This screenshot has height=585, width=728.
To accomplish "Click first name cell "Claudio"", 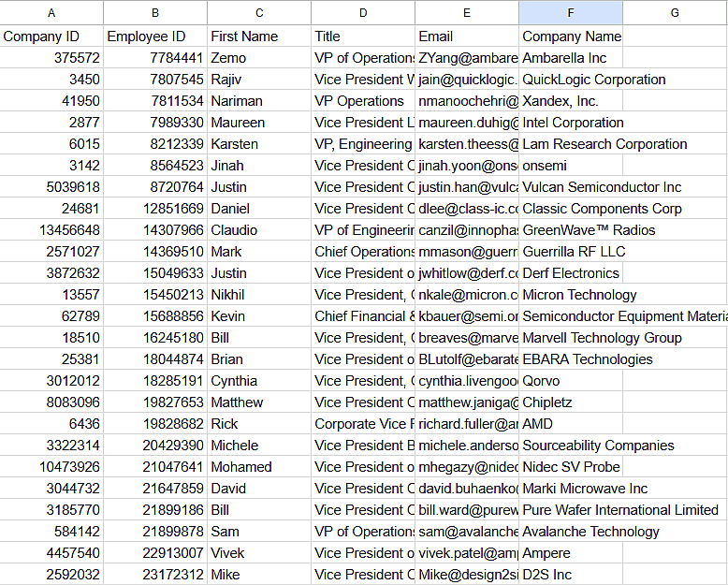I will [259, 230].
